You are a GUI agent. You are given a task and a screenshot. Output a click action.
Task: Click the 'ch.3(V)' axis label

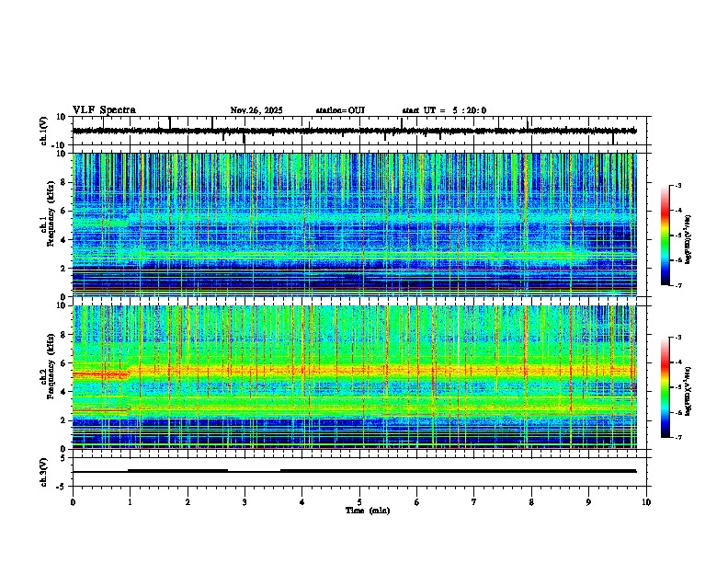[x=44, y=472]
